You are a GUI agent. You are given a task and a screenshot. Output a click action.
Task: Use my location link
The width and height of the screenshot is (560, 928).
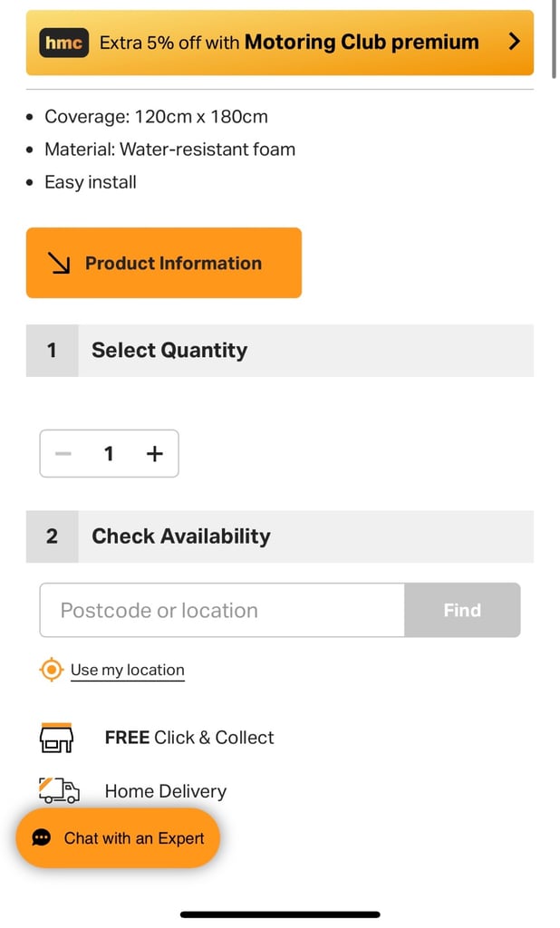(x=127, y=670)
